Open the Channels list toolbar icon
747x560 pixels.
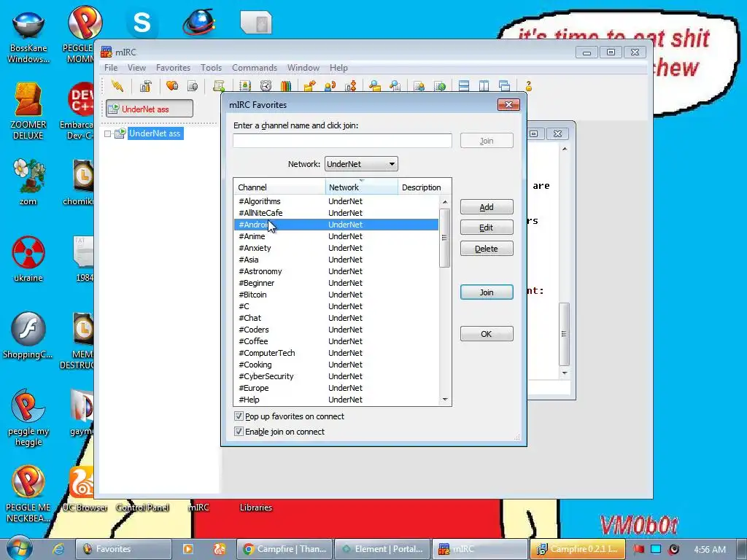pos(193,86)
